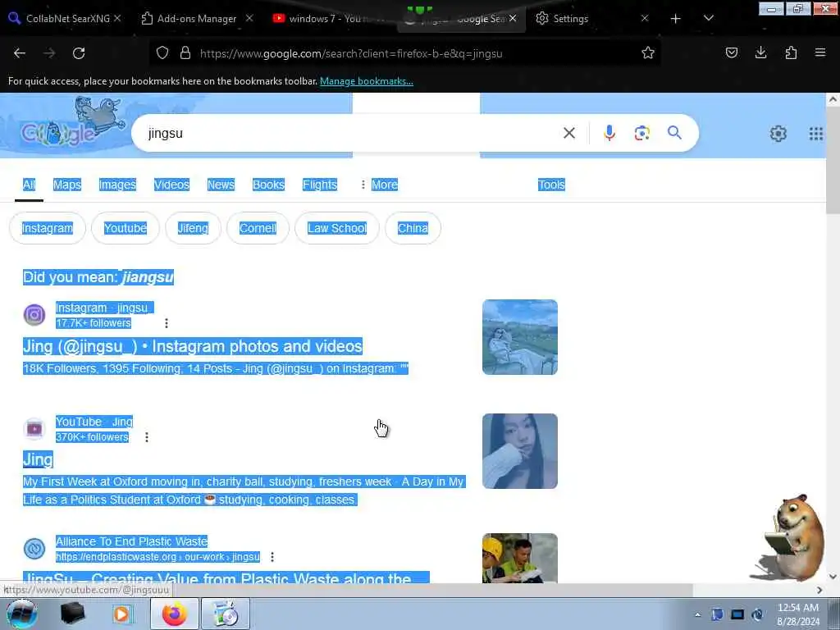Viewport: 840px width, 630px height.
Task: Click the taskbar clock and date
Action: click(x=798, y=614)
